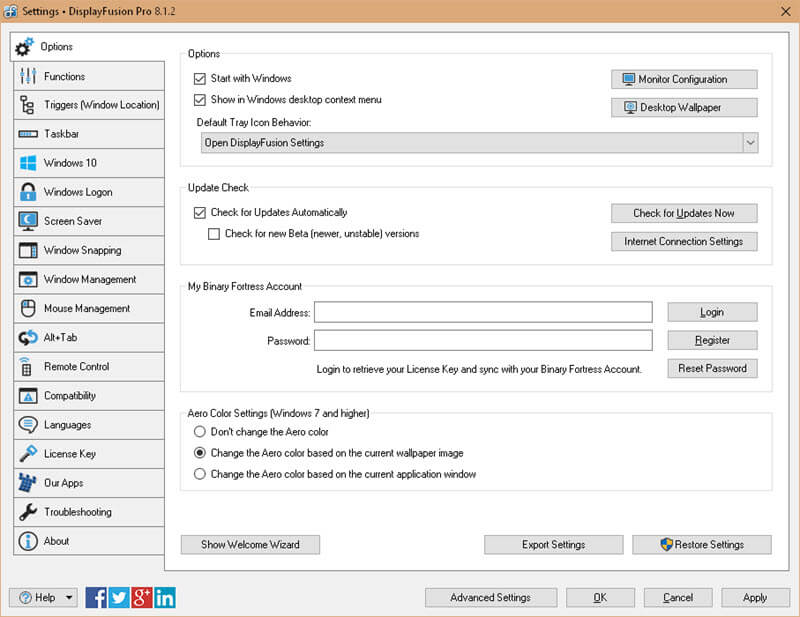Focus the Password field

(x=483, y=340)
